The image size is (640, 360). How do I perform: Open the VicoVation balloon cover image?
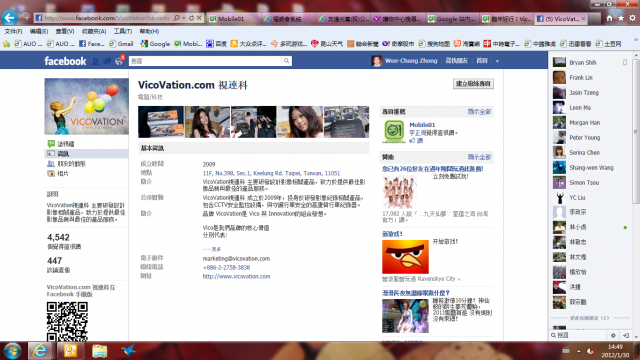point(87,107)
